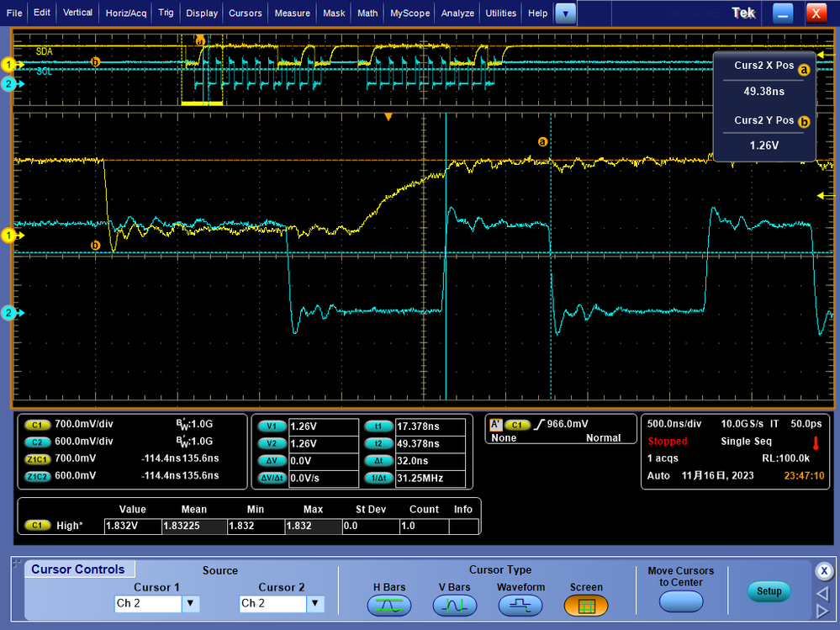Screen dimensions: 840x630
Task: Open the Vertical menu
Action: pos(77,13)
